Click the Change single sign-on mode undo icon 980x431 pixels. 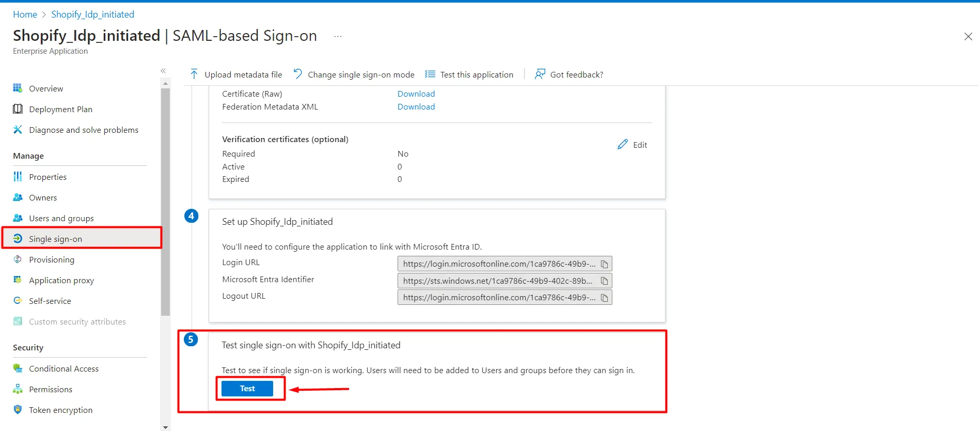298,74
